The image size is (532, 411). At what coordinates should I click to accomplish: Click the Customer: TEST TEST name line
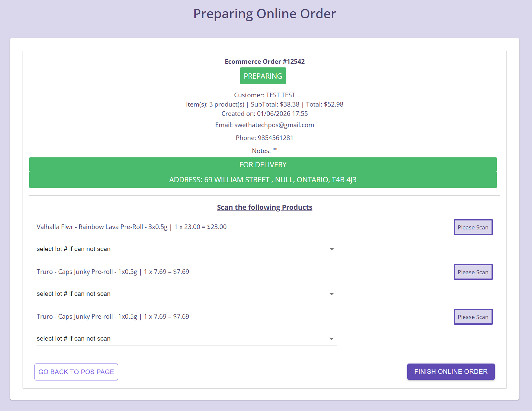tap(264, 95)
